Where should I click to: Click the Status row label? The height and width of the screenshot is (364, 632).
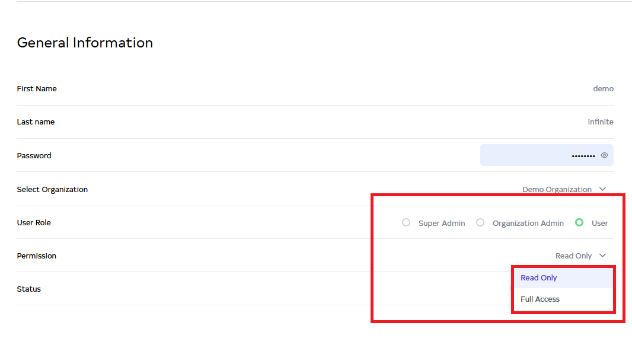(29, 289)
